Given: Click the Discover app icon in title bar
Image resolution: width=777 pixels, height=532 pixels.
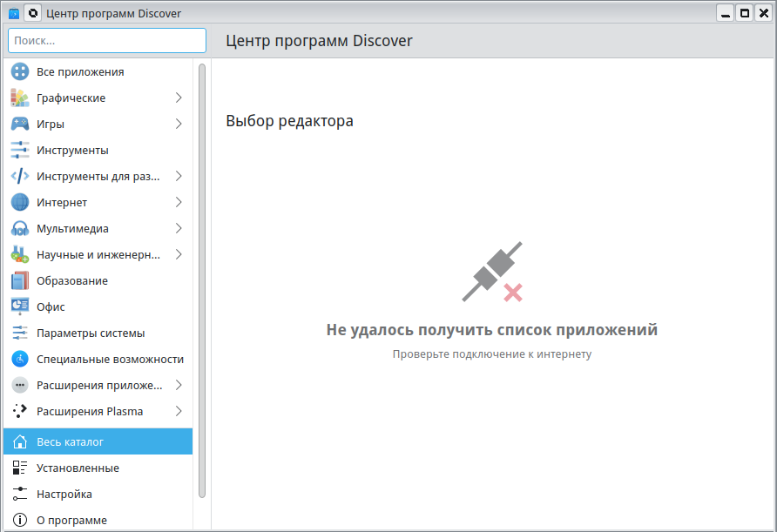Looking at the screenshot, I should coord(14,13).
